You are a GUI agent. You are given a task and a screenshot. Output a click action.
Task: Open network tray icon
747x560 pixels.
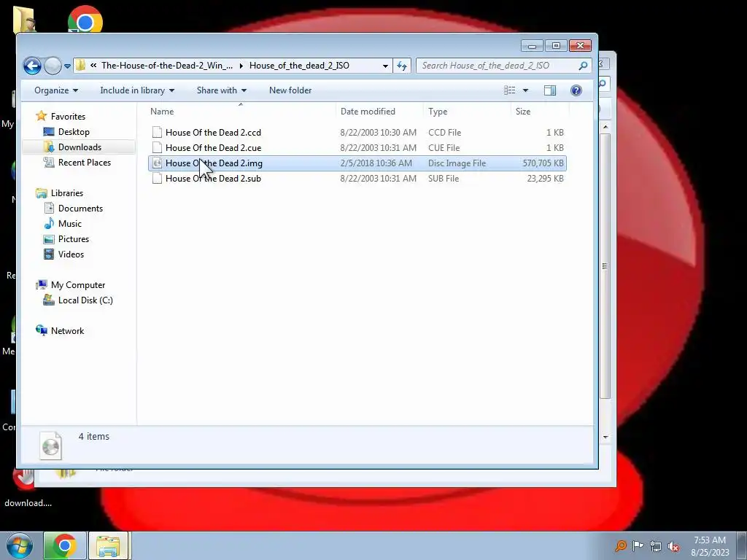point(656,546)
